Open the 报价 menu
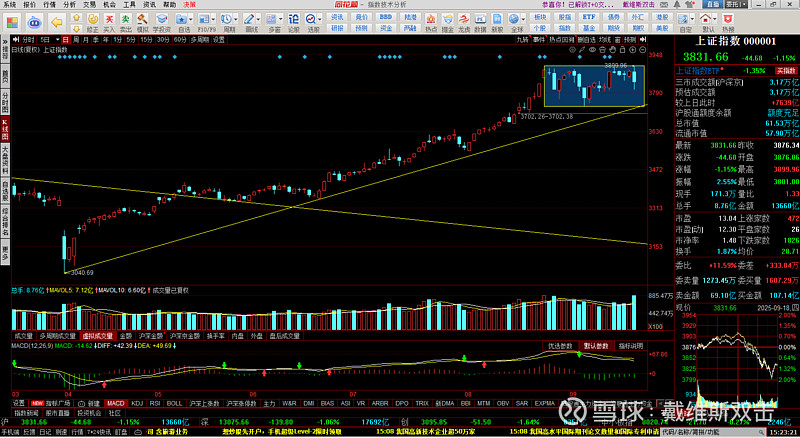The height and width of the screenshot is (438, 800). pyautogui.click(x=30, y=5)
